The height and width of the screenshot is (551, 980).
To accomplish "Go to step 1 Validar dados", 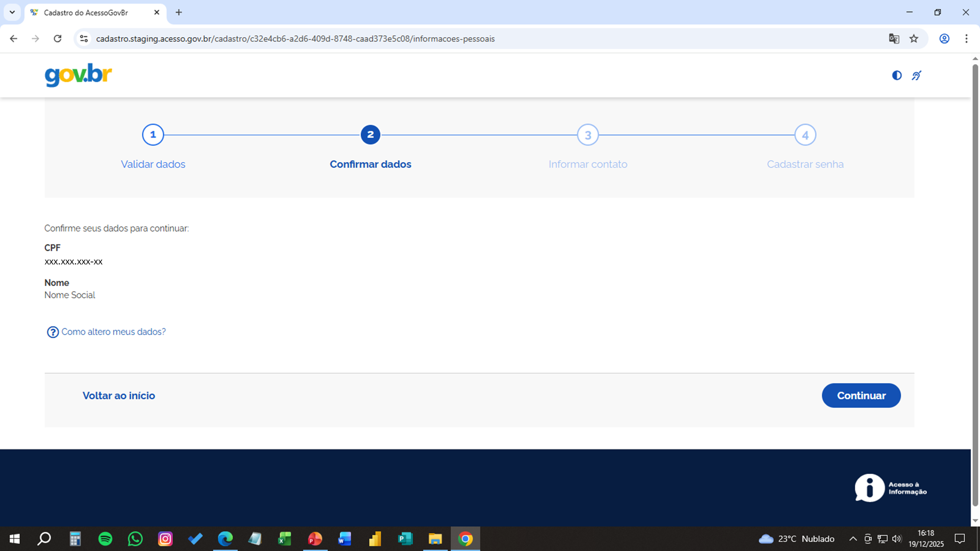I will coord(153,135).
